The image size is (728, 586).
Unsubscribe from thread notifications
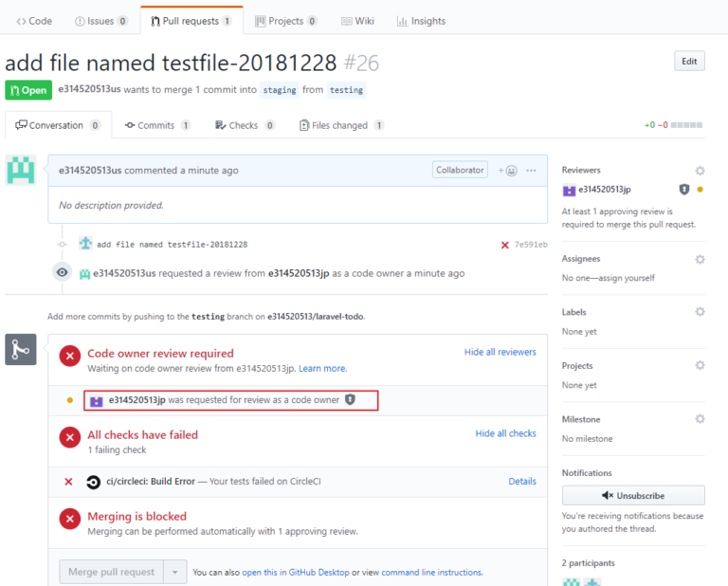(x=633, y=496)
